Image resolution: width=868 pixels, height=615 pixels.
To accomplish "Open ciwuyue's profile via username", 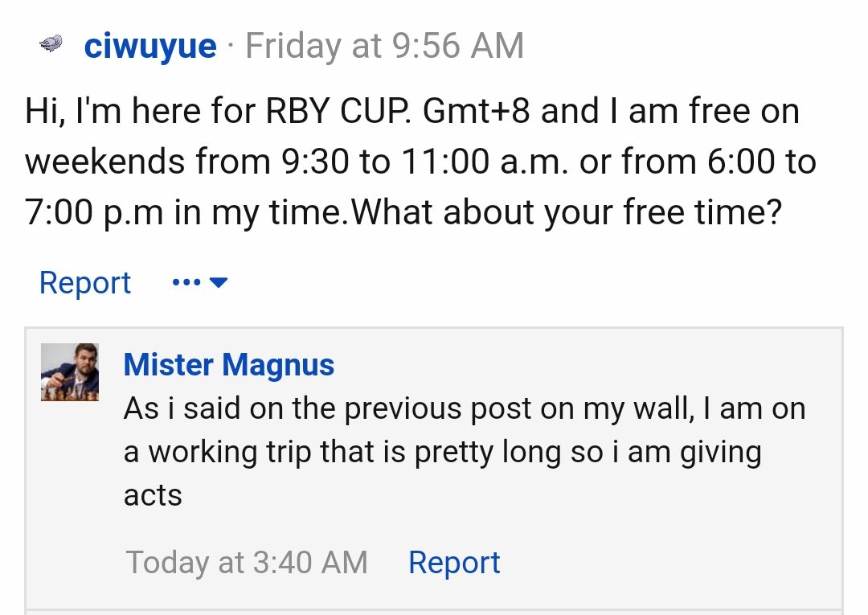I will (x=150, y=46).
